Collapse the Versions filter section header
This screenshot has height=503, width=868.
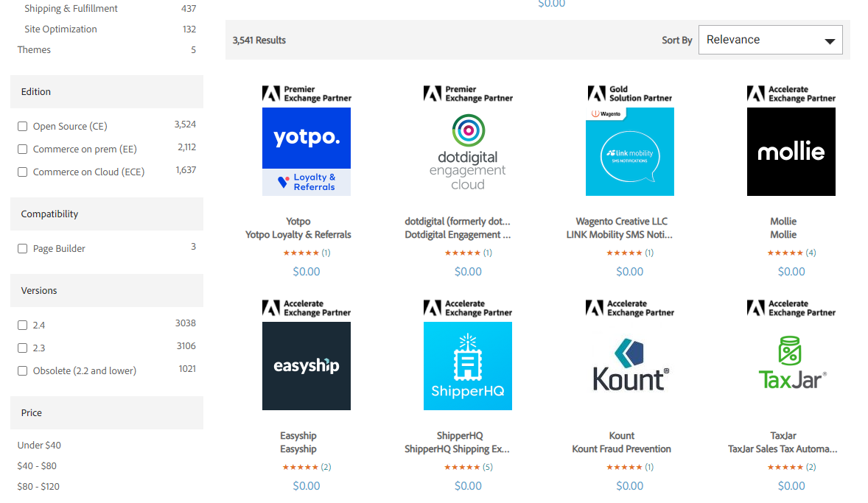pos(107,290)
